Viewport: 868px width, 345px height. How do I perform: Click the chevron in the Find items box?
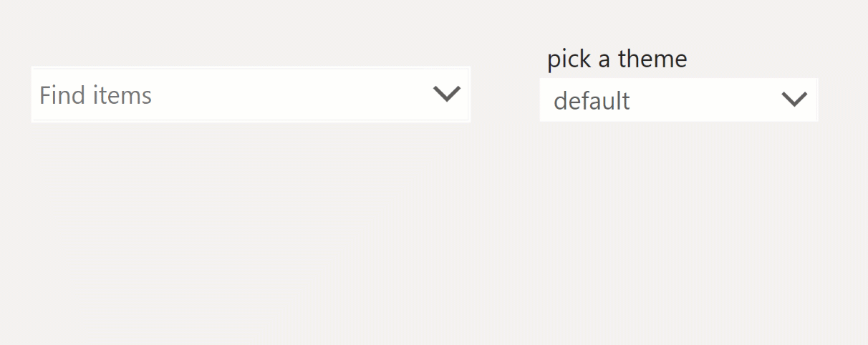coord(447,94)
